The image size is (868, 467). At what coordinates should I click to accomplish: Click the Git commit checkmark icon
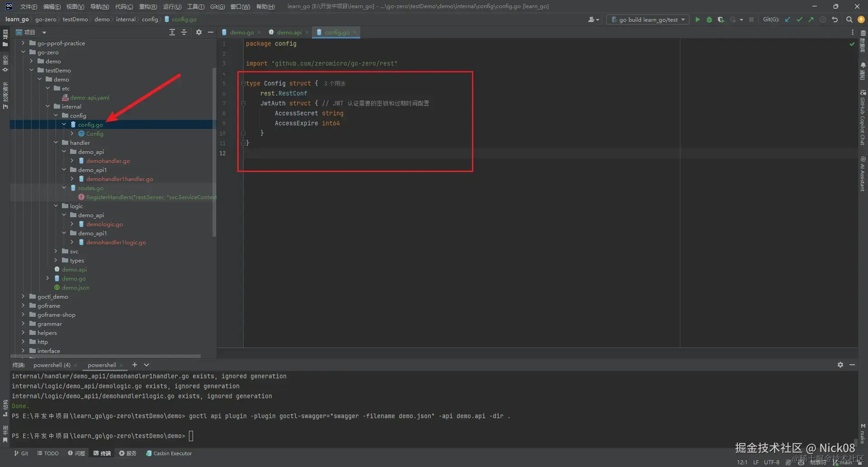coord(799,19)
